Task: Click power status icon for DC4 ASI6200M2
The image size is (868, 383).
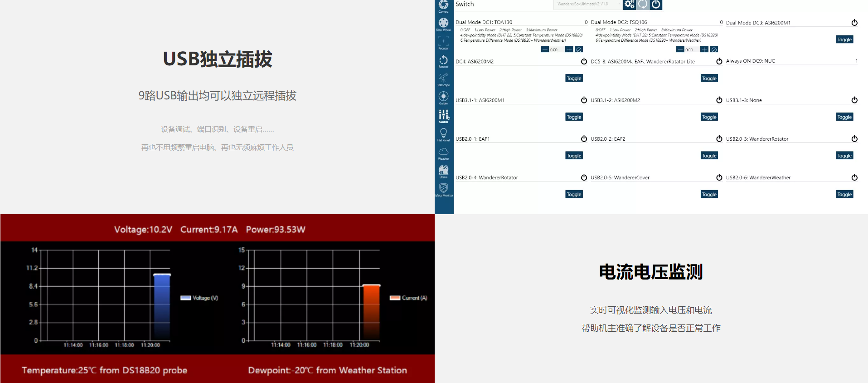Action: (584, 61)
